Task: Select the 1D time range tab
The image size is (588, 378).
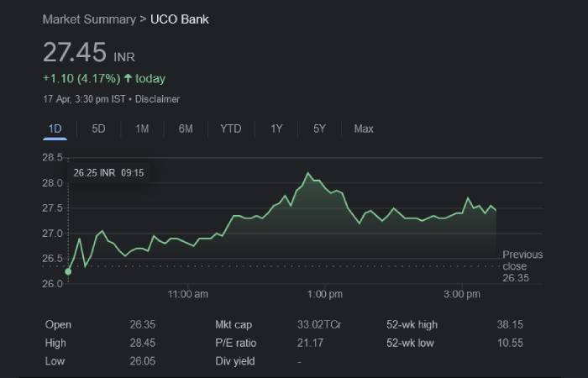Action: [x=55, y=129]
